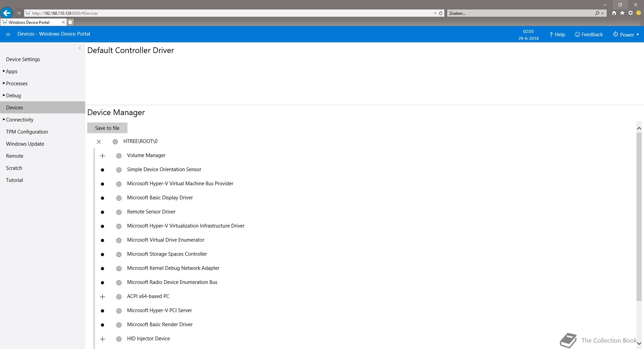
Task: Click gear for Microsoft Radio Device Enumeration Bus
Action: [x=119, y=283]
